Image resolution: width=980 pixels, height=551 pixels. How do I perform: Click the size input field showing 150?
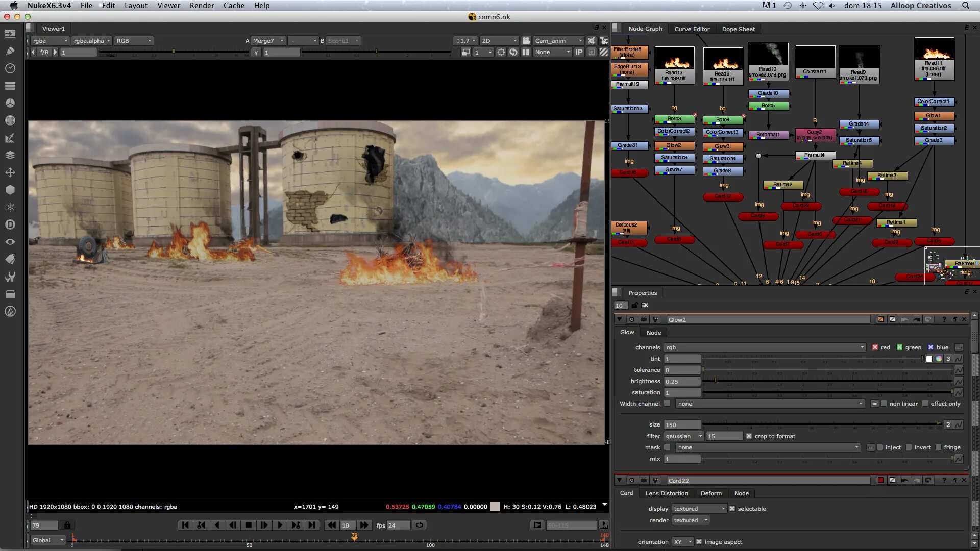tap(682, 424)
